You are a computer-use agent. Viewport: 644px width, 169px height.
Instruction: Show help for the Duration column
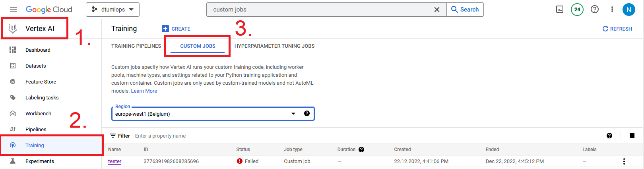tap(361, 150)
